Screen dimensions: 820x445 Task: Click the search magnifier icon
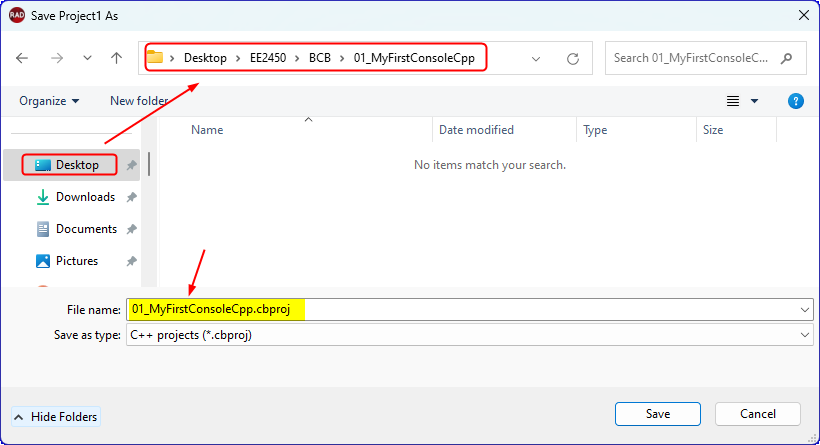click(x=787, y=58)
